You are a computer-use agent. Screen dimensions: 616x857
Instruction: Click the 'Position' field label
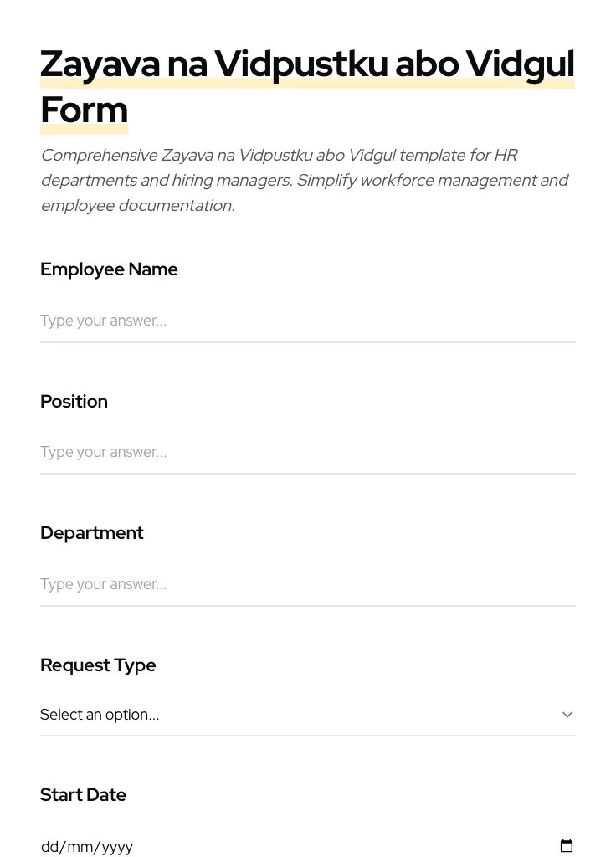coord(74,402)
